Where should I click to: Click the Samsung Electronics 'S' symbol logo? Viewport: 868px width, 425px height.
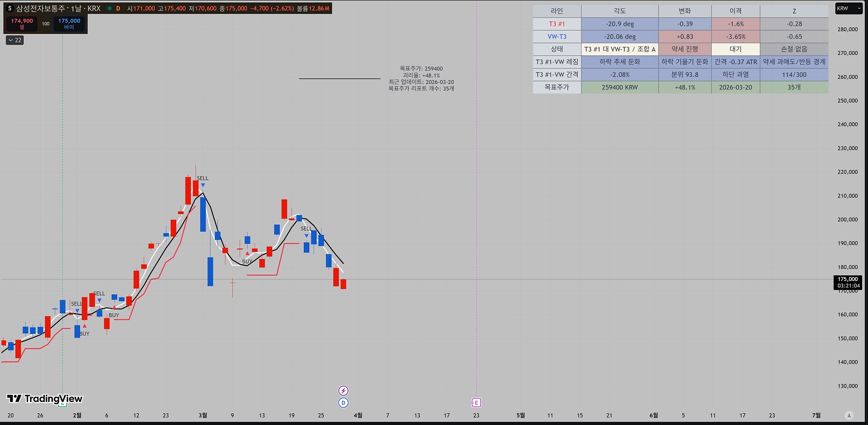10,9
